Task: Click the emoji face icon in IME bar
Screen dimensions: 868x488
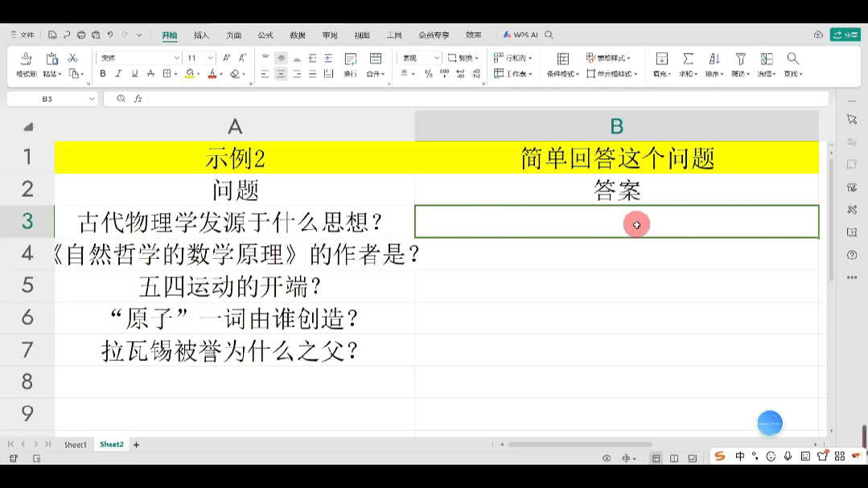Action: pyautogui.click(x=771, y=456)
